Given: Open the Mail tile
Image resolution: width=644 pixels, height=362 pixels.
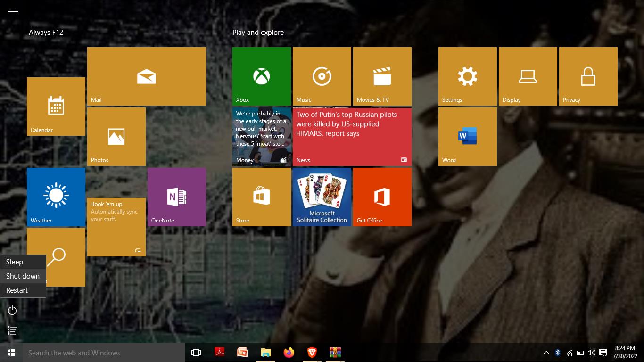Looking at the screenshot, I should (147, 76).
